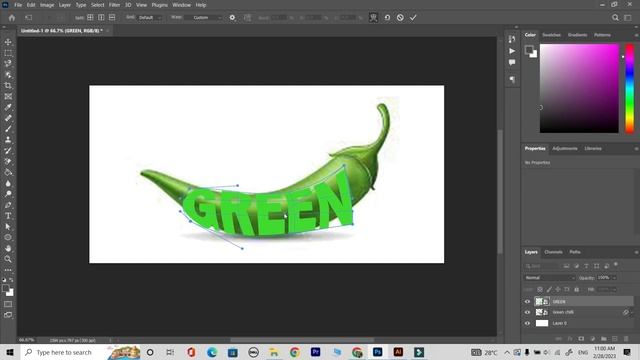640x360 pixels.
Task: Select the Move tool
Action: (8, 42)
